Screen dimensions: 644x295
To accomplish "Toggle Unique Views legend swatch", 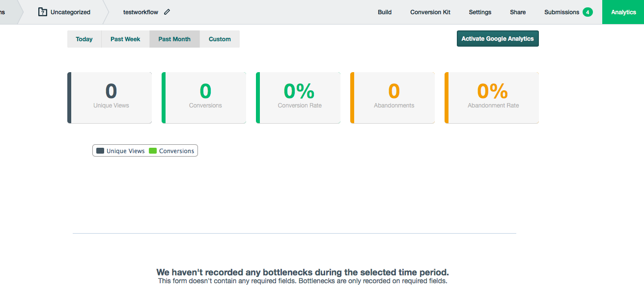I will click(x=100, y=151).
